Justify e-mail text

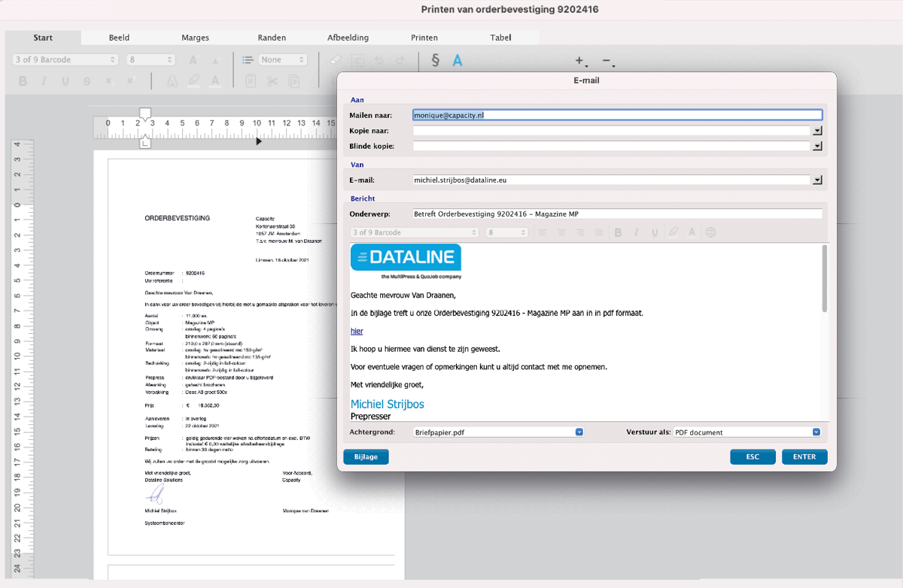599,233
